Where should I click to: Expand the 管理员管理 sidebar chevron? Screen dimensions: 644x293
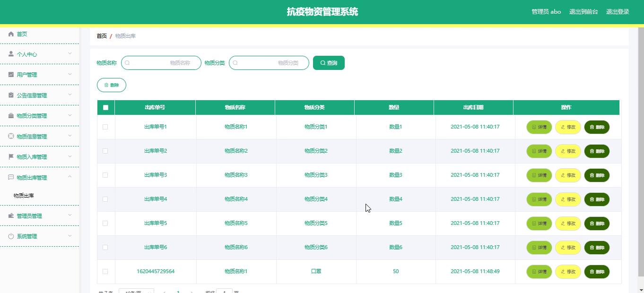(x=70, y=215)
